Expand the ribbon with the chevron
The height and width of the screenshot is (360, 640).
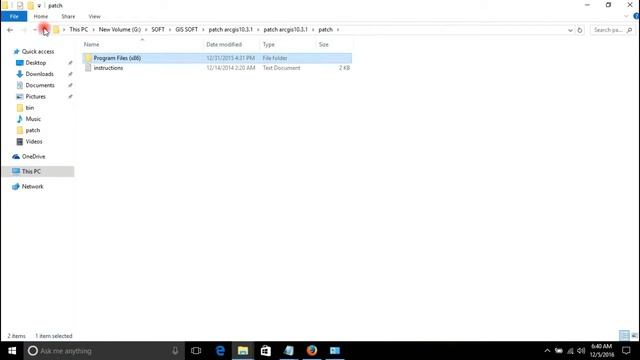[x=627, y=16]
